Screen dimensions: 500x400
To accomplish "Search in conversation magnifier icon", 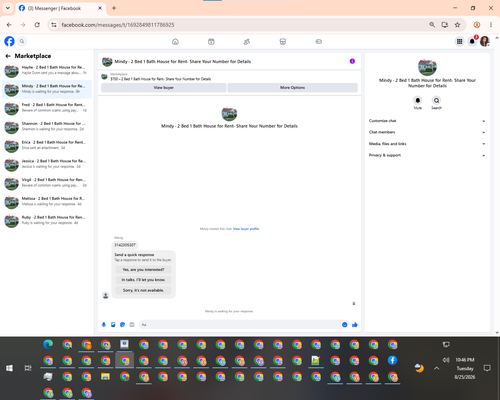I will pos(436,100).
